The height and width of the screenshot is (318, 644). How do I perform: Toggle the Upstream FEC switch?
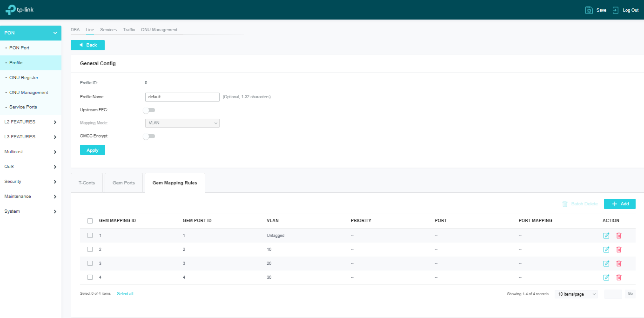(x=149, y=110)
